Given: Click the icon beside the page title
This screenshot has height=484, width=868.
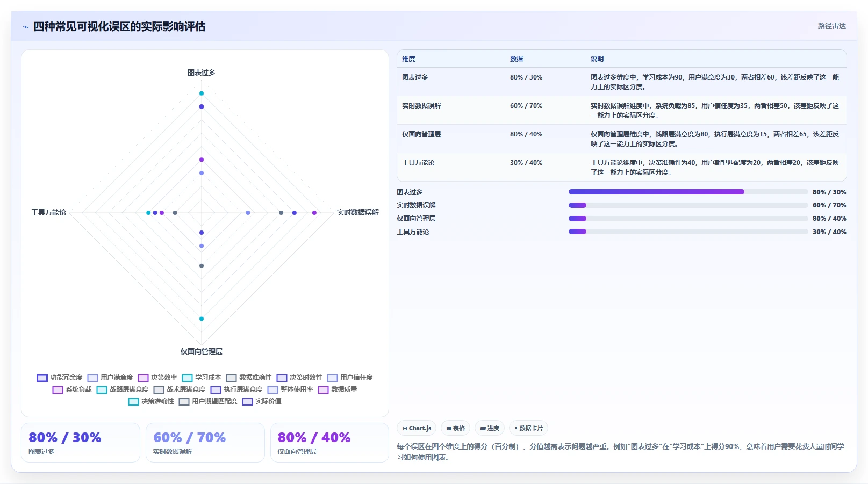Looking at the screenshot, I should coord(25,27).
